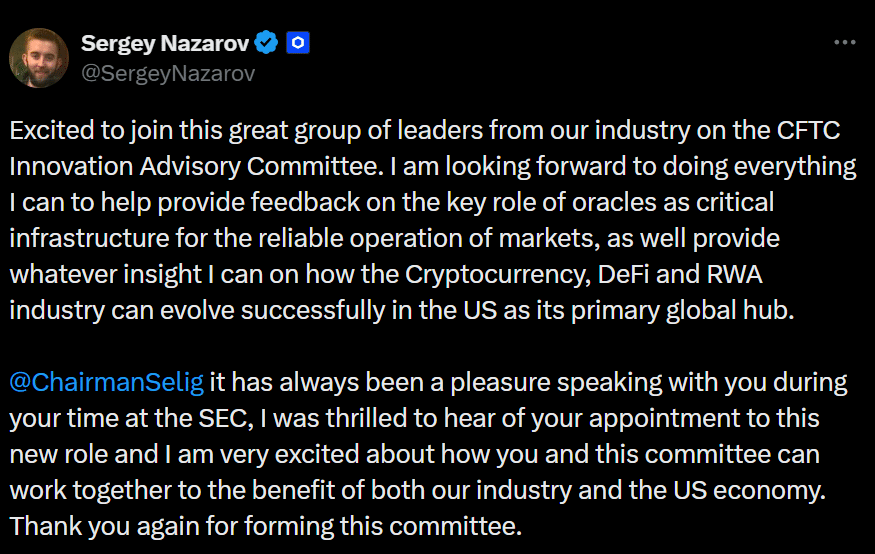Click the Sergey Nazarov display name
Viewport: 875px width, 554px height.
point(166,43)
